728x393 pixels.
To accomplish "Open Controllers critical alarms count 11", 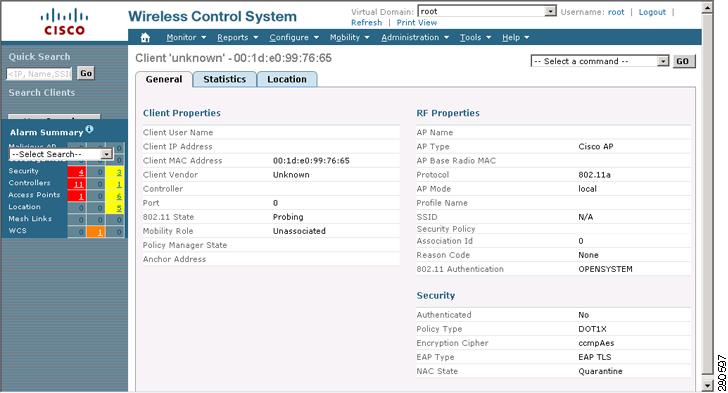I will coord(79,184).
